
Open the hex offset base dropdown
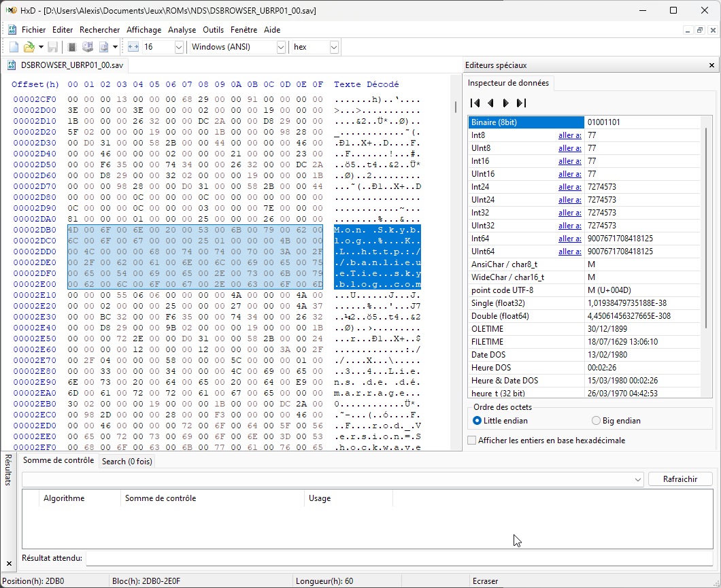tap(333, 47)
